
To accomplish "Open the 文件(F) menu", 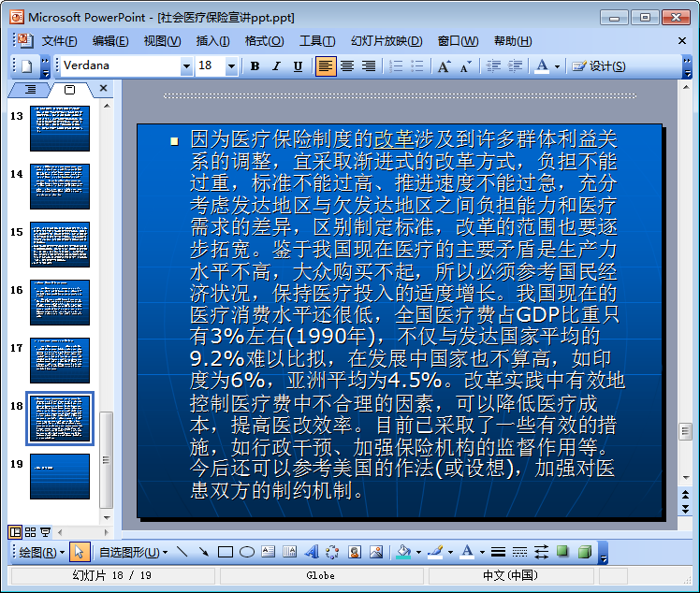I will [x=59, y=41].
